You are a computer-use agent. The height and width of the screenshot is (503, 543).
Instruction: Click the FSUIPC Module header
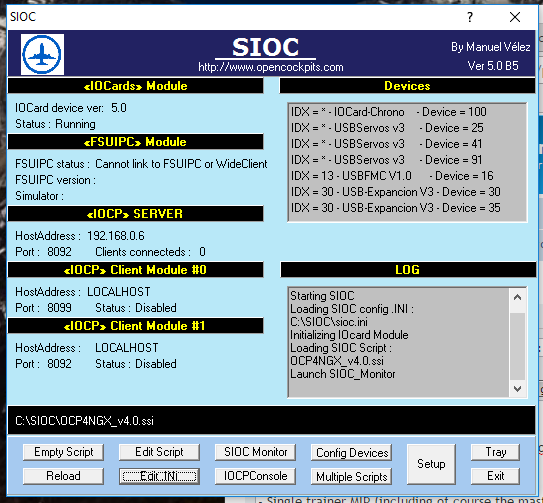pos(135,142)
